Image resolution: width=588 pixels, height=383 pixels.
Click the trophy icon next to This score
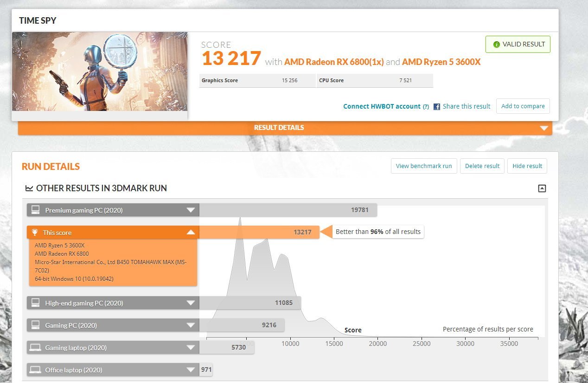(35, 233)
